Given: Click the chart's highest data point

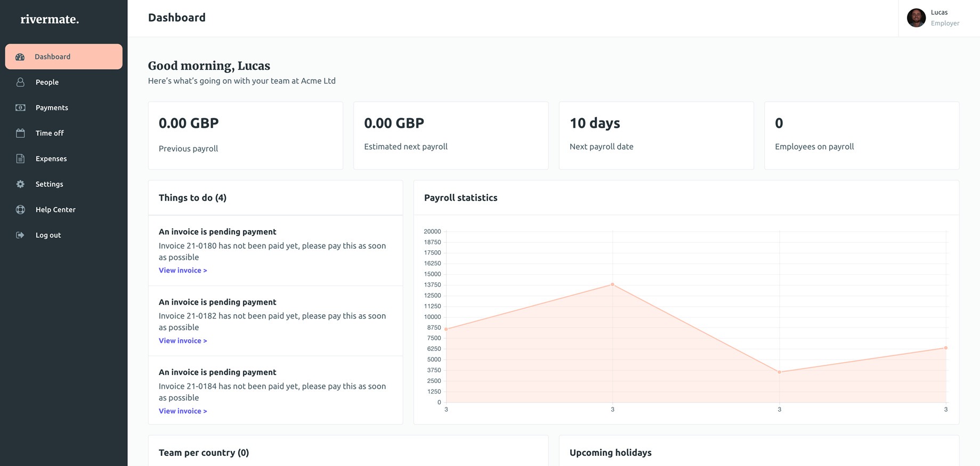Looking at the screenshot, I should [x=612, y=284].
